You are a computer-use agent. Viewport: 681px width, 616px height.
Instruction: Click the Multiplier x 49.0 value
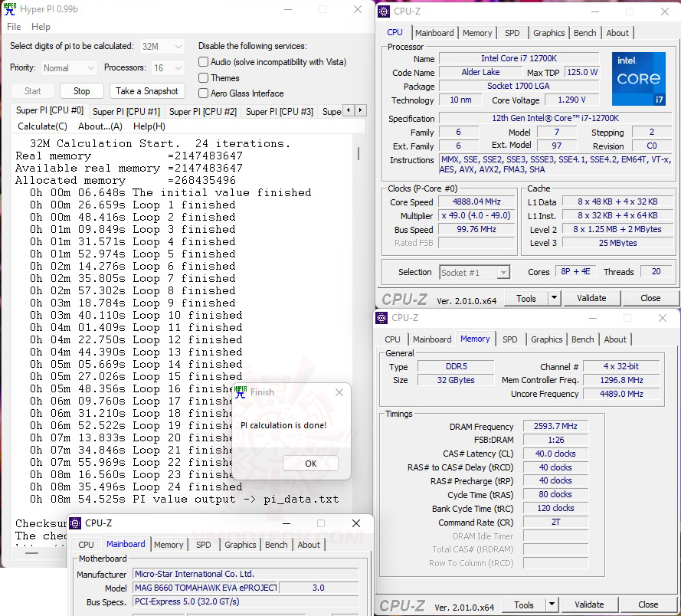[x=476, y=215]
